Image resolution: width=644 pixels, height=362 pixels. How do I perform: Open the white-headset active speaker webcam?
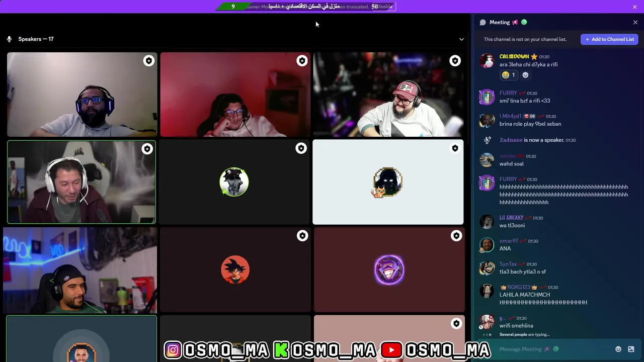(x=82, y=182)
